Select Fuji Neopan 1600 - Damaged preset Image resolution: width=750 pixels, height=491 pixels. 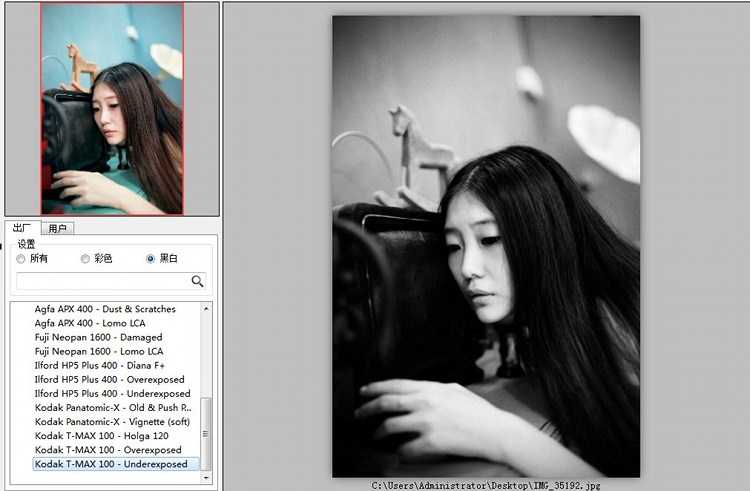98,337
